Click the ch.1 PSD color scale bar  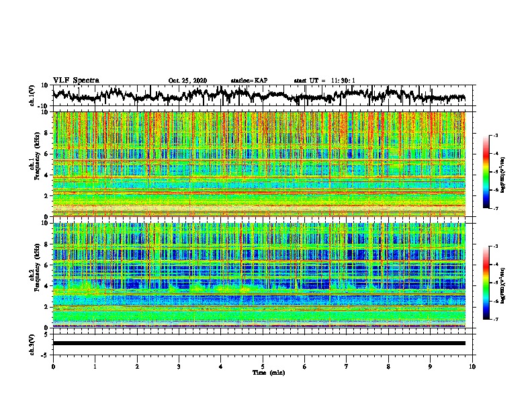point(486,172)
